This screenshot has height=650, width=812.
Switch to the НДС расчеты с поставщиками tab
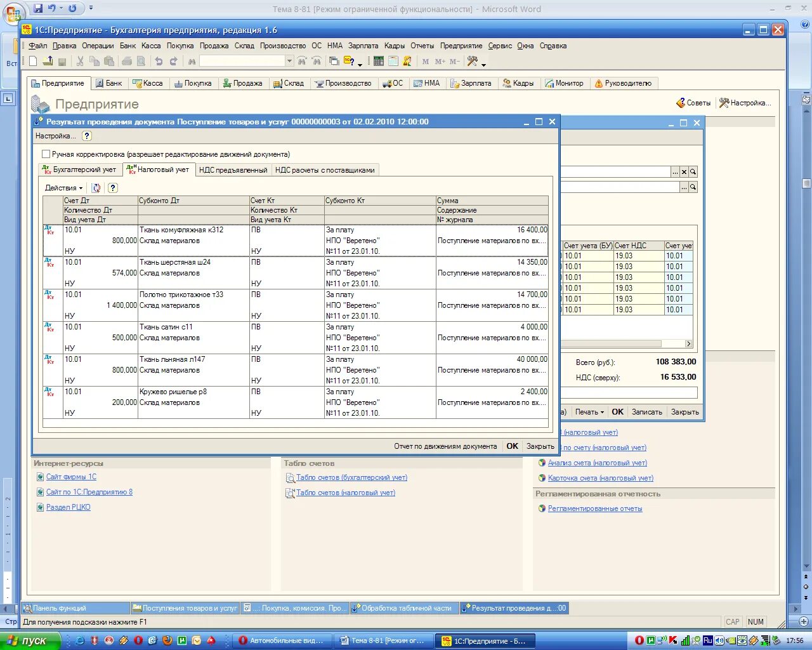pyautogui.click(x=325, y=169)
